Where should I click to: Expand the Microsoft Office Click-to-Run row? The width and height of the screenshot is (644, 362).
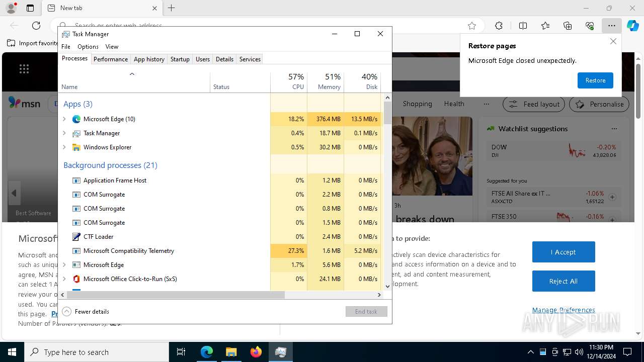pos(64,279)
